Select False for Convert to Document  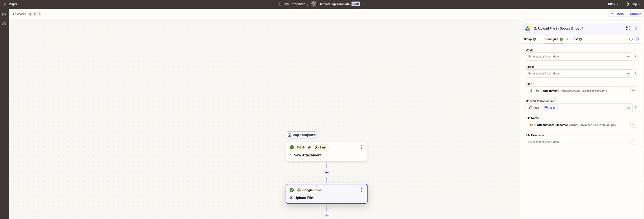click(x=550, y=108)
